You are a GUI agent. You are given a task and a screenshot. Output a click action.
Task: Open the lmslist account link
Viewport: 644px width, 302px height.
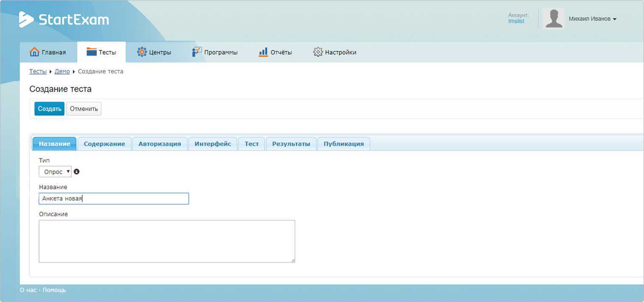(x=516, y=22)
